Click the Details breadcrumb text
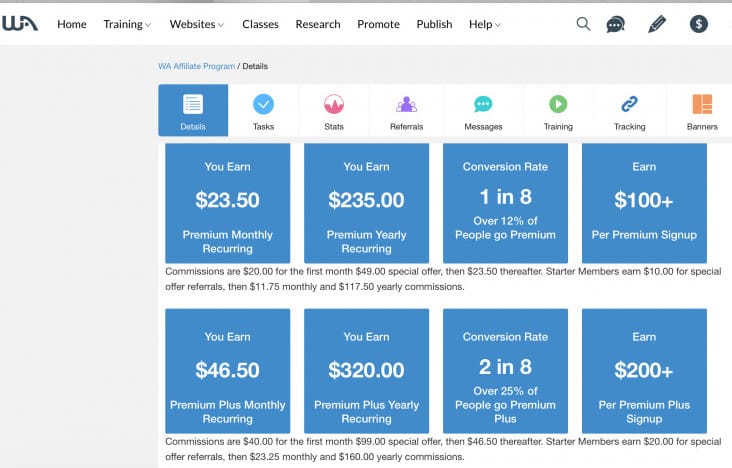The width and height of the screenshot is (732, 468). coord(255,66)
